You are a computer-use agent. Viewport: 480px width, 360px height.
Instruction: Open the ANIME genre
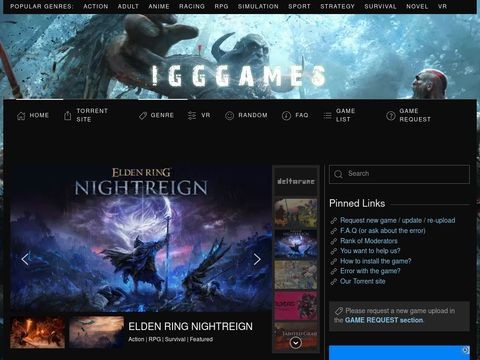click(159, 6)
